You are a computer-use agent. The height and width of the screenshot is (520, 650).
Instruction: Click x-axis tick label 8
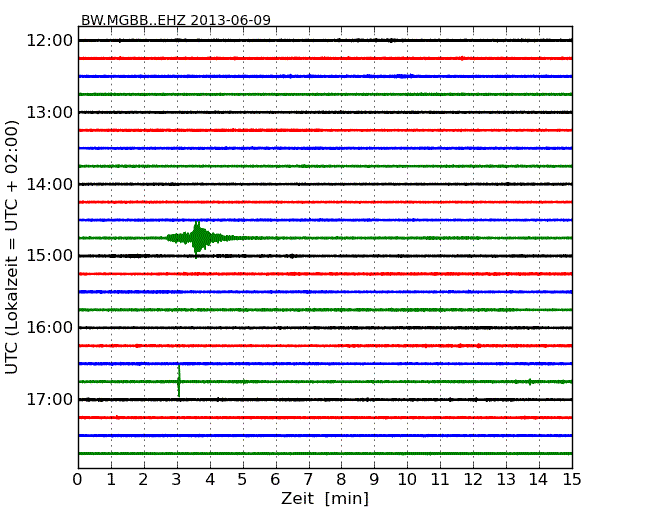[341, 480]
